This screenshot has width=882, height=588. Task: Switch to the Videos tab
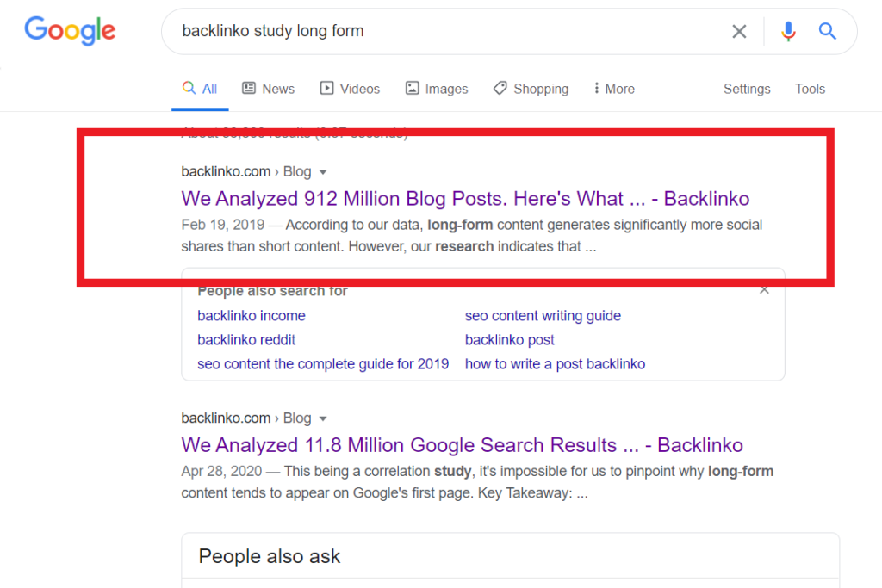click(350, 89)
